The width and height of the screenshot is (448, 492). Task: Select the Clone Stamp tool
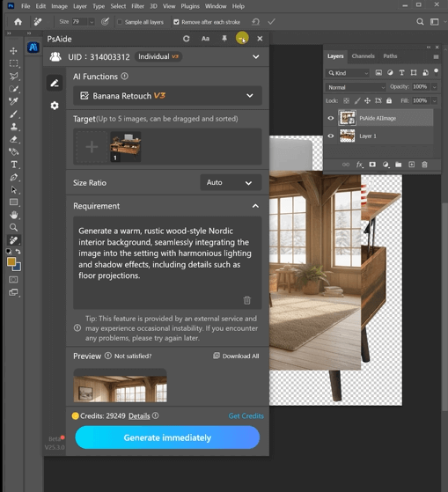13,127
